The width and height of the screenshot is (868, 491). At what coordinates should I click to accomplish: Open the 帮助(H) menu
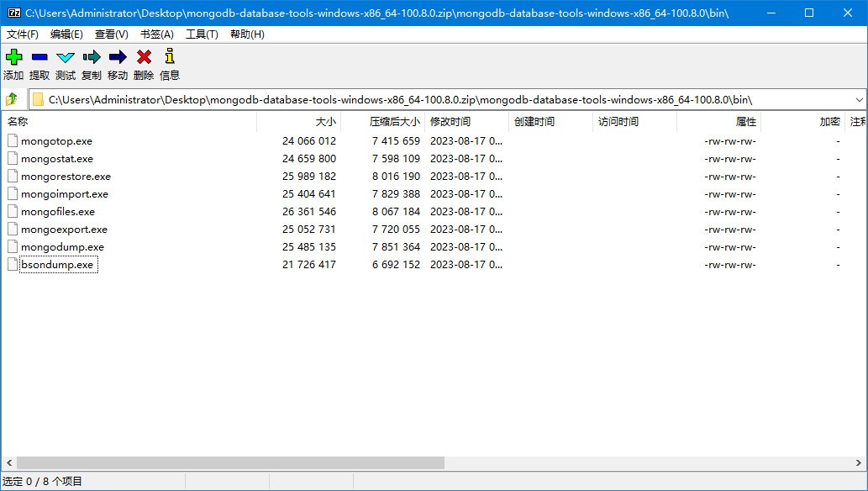click(x=247, y=34)
